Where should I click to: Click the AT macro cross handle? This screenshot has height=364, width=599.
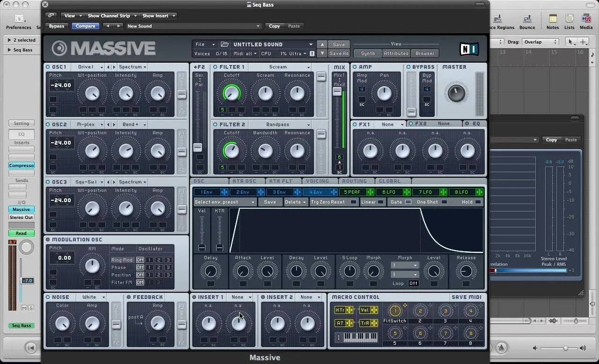pos(349,323)
